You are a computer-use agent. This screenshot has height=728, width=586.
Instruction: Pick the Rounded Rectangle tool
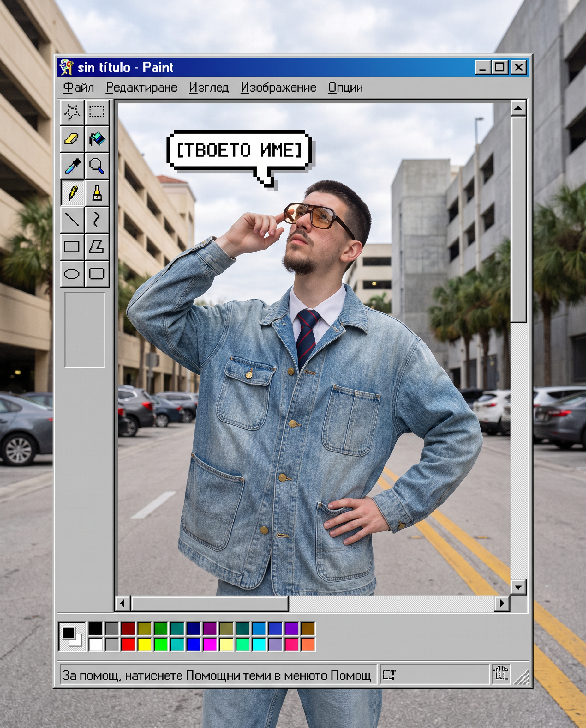[97, 274]
